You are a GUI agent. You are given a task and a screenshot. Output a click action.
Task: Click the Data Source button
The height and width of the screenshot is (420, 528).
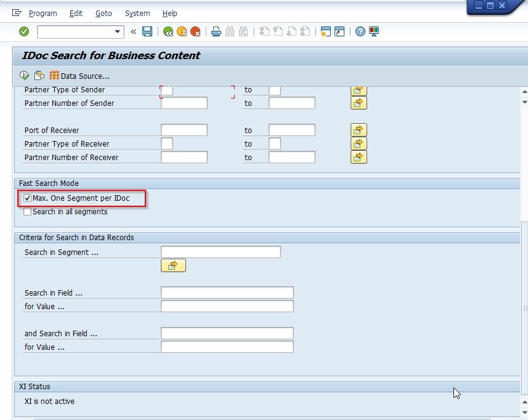(79, 76)
